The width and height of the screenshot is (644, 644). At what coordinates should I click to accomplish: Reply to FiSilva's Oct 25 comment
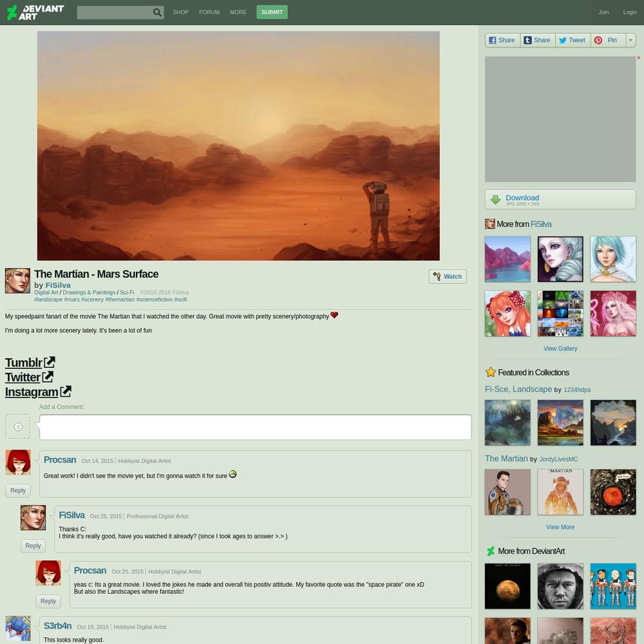(33, 546)
